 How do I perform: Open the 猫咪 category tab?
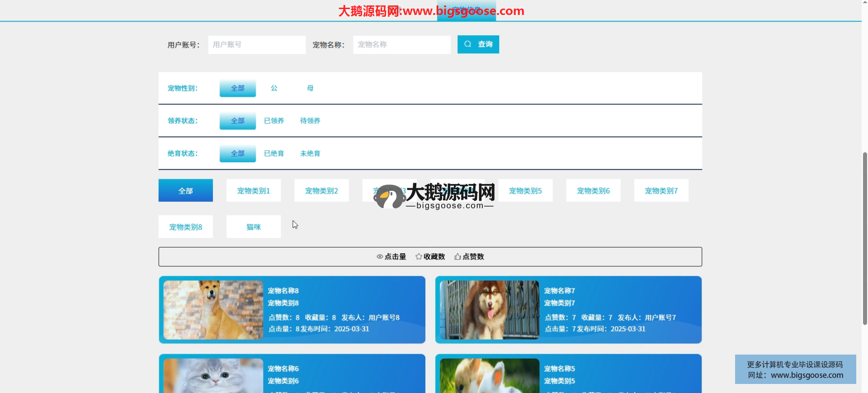[x=254, y=227]
